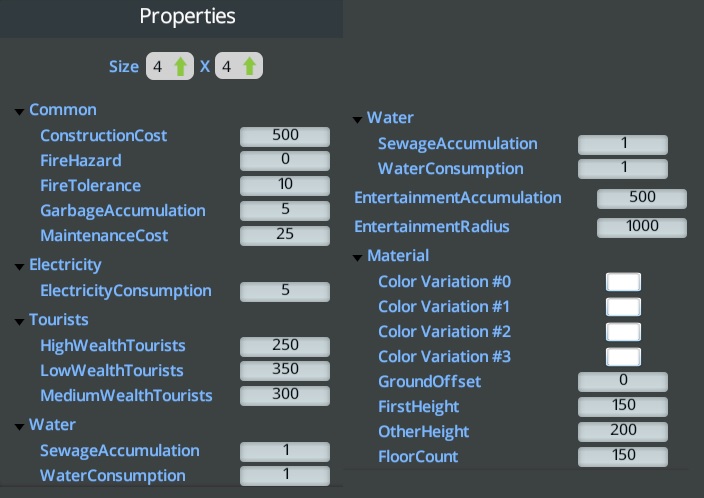This screenshot has width=704, height=498.
Task: Collapse the right-column Water section
Action: 358,119
